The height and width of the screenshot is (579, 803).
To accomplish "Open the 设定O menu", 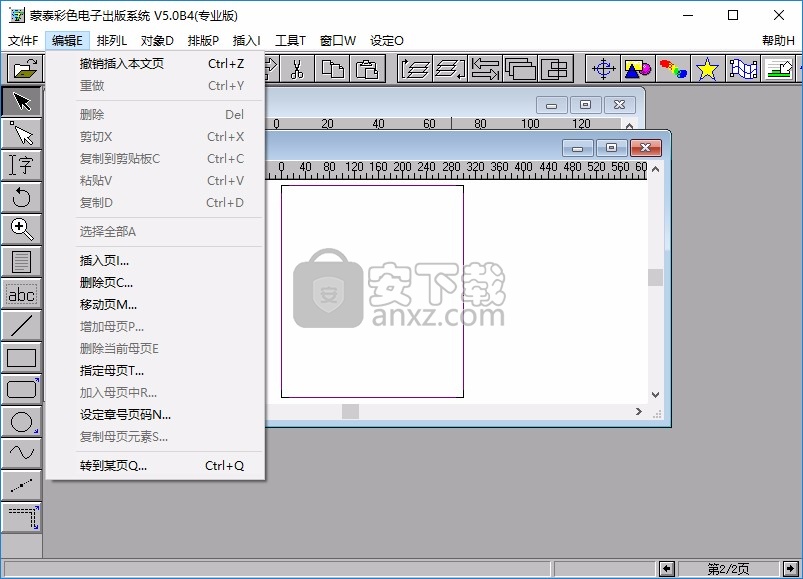I will tap(387, 40).
